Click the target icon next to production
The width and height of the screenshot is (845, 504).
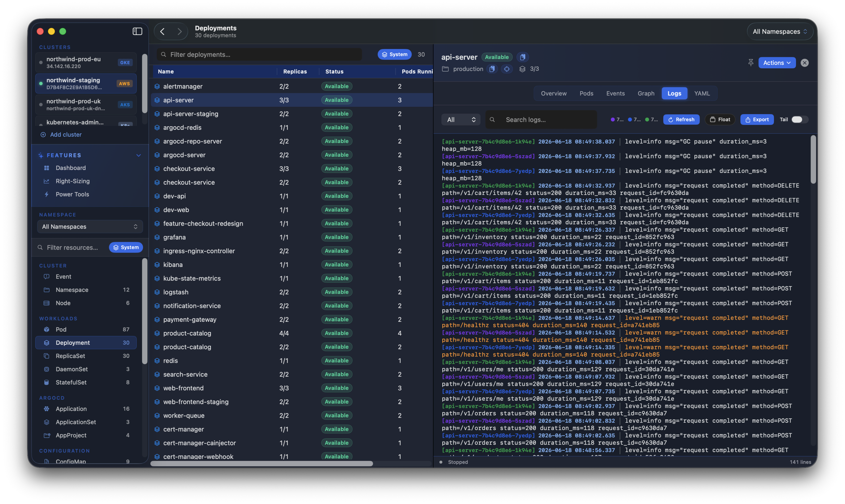[507, 69]
